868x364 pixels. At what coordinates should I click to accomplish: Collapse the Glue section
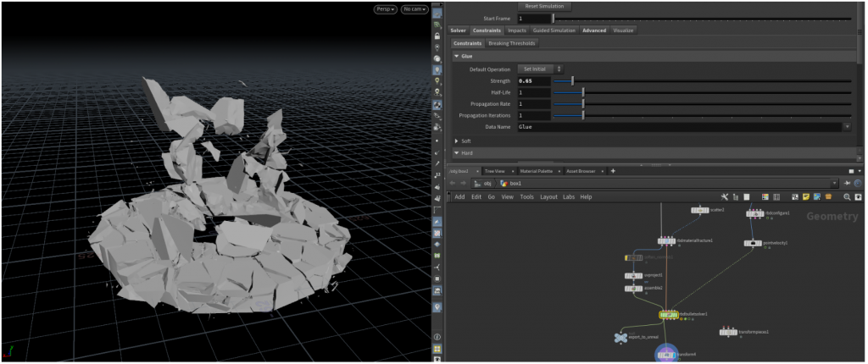tap(457, 57)
